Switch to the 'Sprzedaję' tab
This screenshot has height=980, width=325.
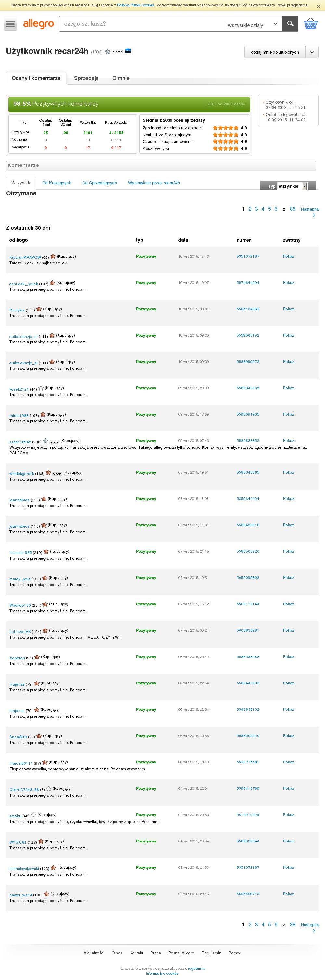point(86,78)
